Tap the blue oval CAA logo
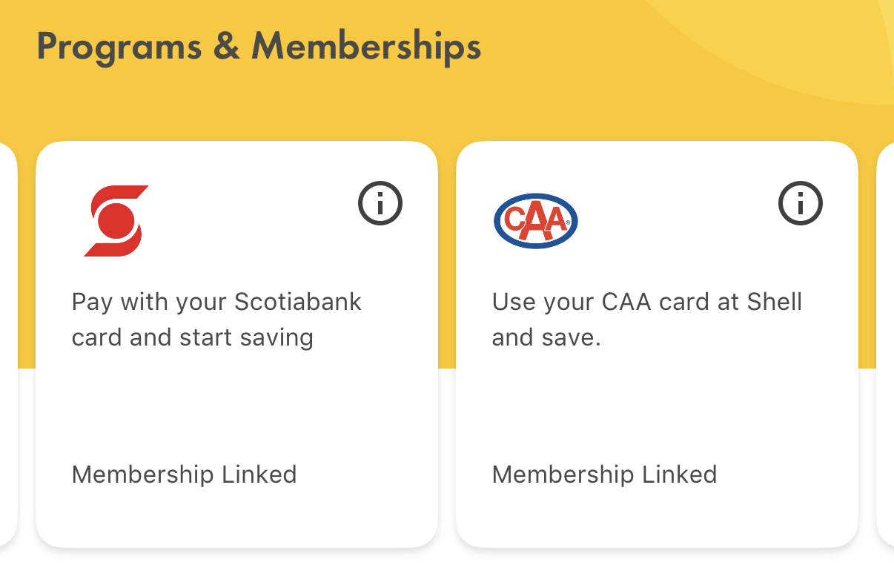The width and height of the screenshot is (894, 588). [536, 221]
